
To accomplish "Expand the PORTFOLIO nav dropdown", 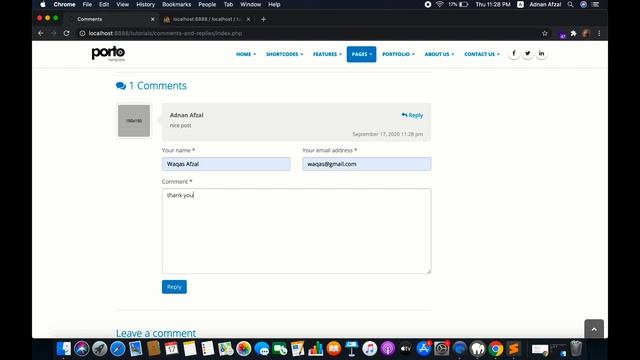I will [398, 54].
